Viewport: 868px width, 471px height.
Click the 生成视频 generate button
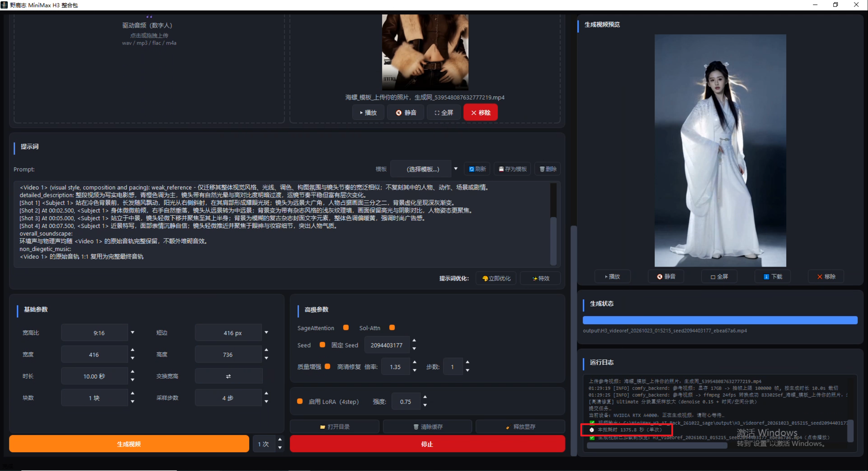(x=129, y=444)
